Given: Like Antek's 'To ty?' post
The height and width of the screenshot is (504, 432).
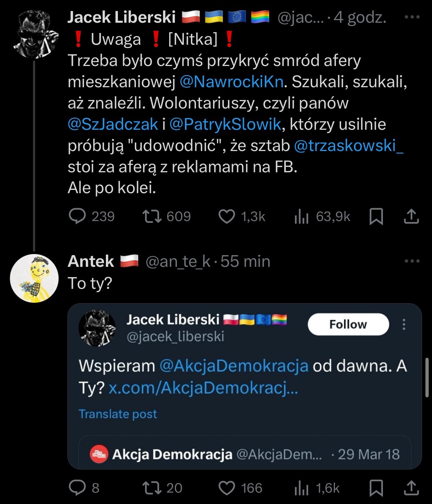Looking at the screenshot, I should [x=227, y=488].
